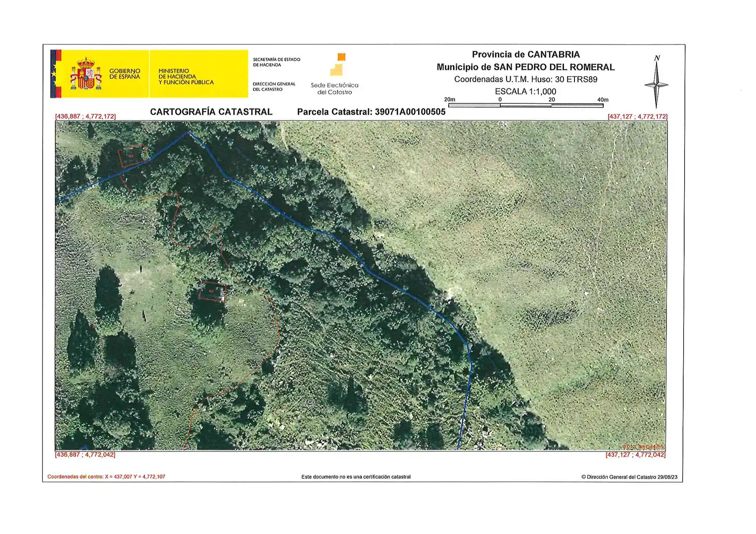Click 'Este documento no es una certificación catastral'
The width and height of the screenshot is (756, 534).
tap(356, 477)
